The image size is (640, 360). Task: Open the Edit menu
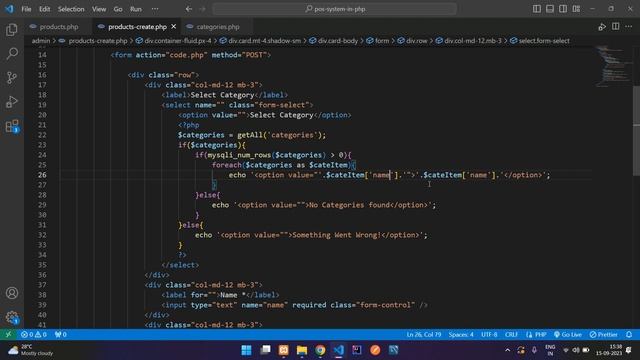click(x=44, y=9)
